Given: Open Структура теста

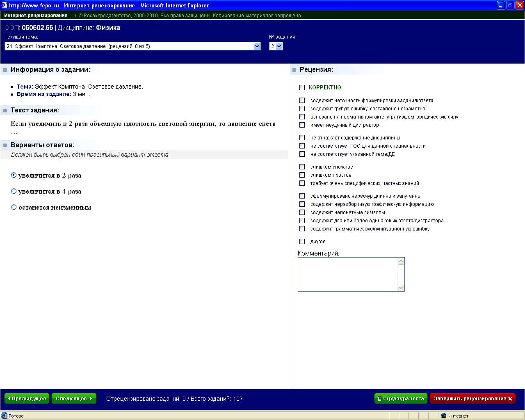Looking at the screenshot, I should pos(401,399).
